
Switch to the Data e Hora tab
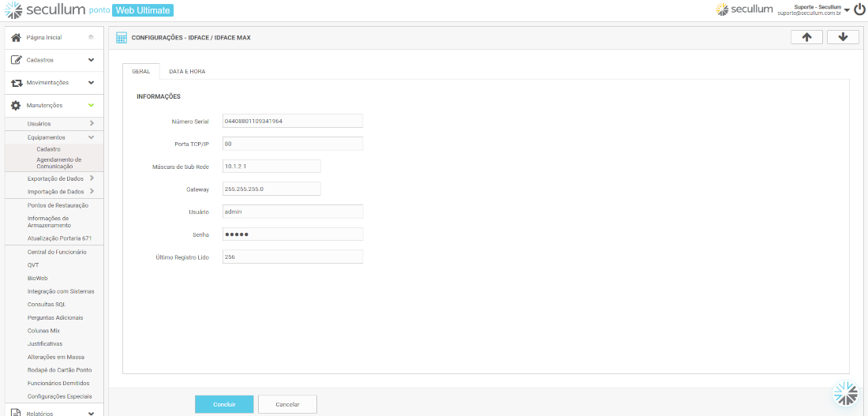tap(187, 71)
